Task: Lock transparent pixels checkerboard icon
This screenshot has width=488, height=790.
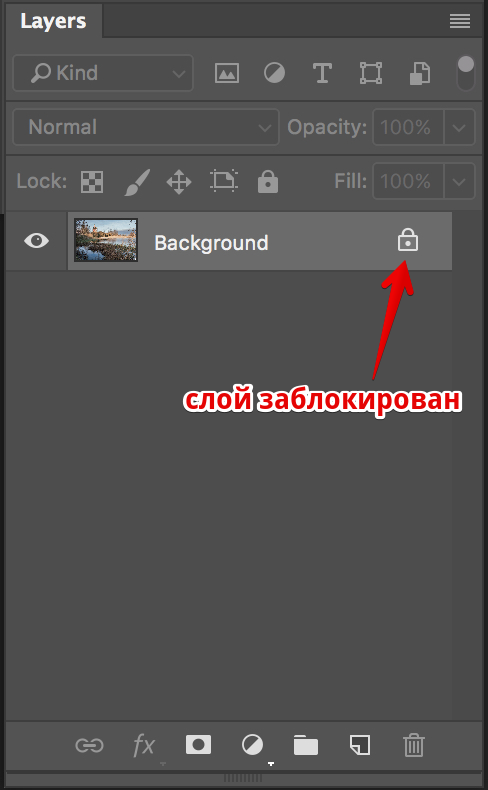Action: coord(92,182)
